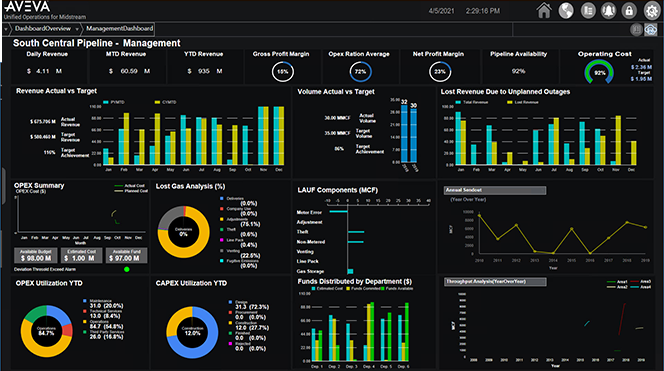This screenshot has width=664, height=371.
Task: Click the Net Profit Margin 23% gauge
Action: click(x=440, y=72)
